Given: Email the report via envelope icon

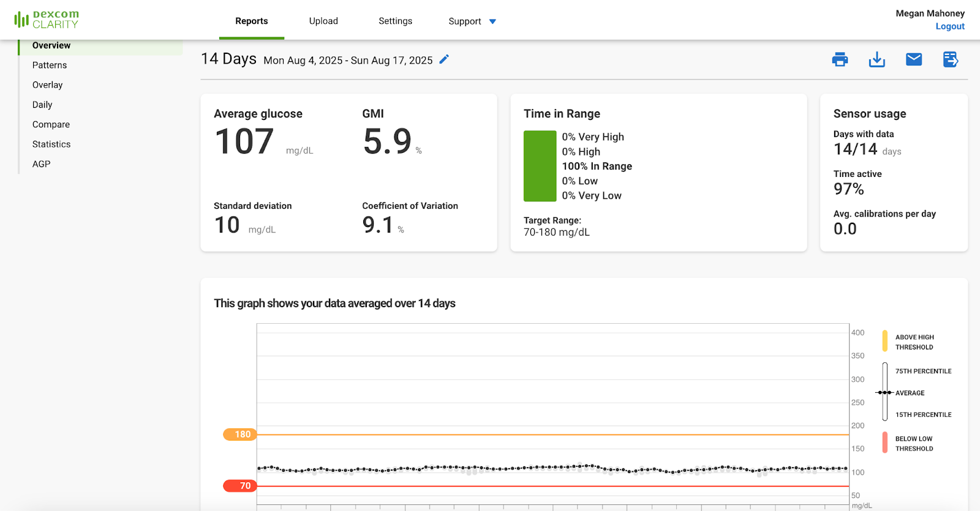Looking at the screenshot, I should [x=913, y=59].
